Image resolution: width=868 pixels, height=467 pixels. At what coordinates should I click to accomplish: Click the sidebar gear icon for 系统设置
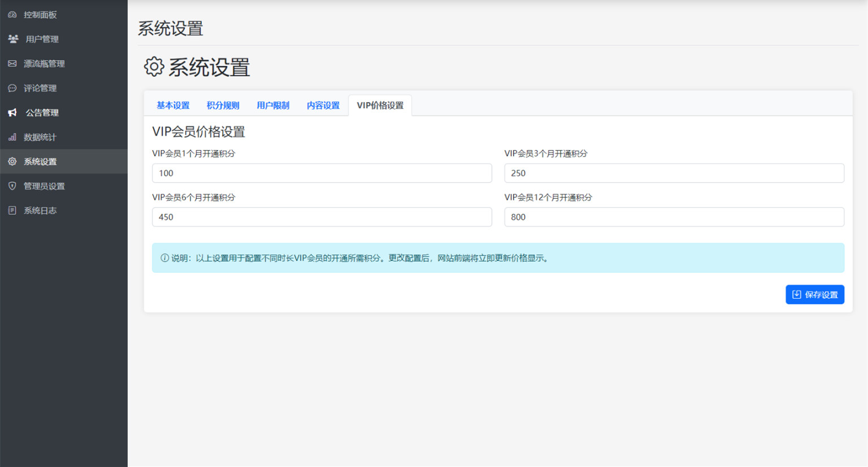coord(12,162)
